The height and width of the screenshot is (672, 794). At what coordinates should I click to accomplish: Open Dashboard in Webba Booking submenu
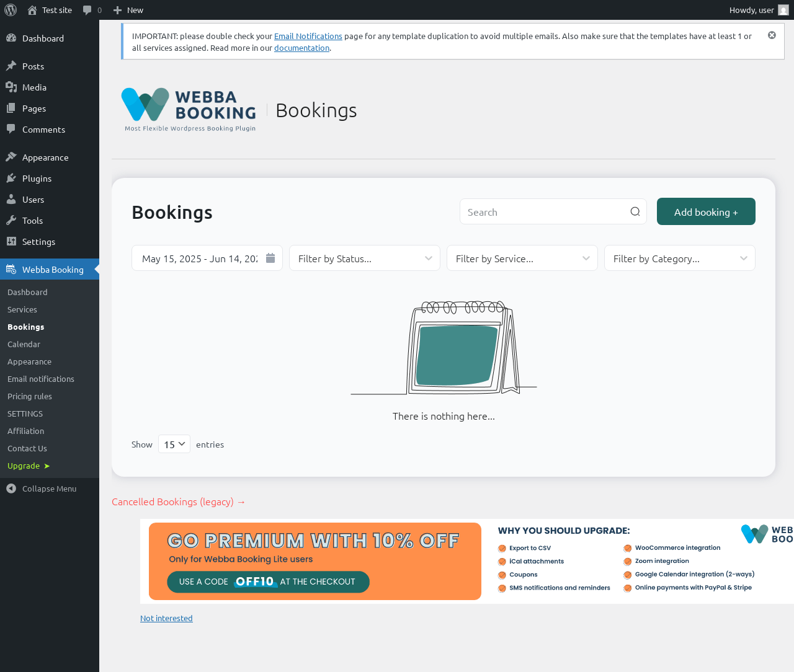pyautogui.click(x=27, y=292)
